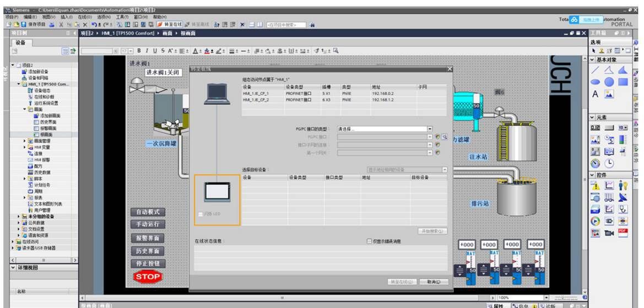Enable 仅显示错误消息 checkbox
Viewport: 644px width, 308px height.
click(369, 241)
